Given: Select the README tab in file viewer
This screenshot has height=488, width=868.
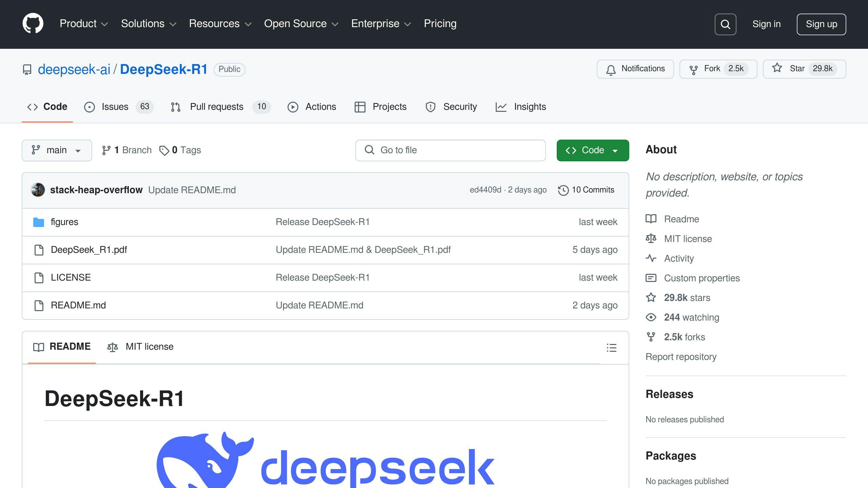Looking at the screenshot, I should coord(62,347).
